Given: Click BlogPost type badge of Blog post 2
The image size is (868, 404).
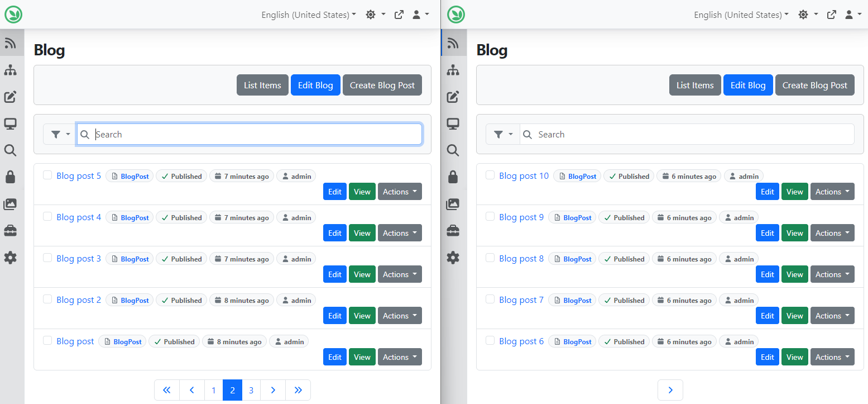Looking at the screenshot, I should 130,300.
